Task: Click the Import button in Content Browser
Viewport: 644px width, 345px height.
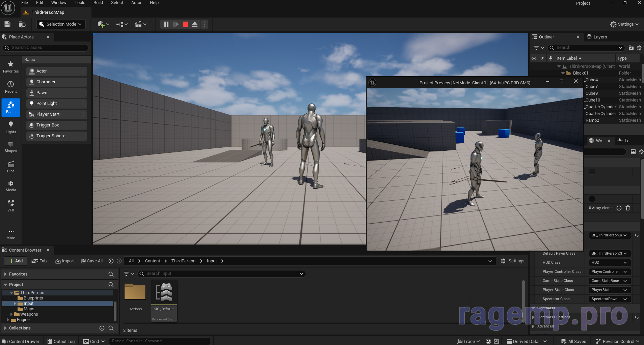Action: coord(65,261)
